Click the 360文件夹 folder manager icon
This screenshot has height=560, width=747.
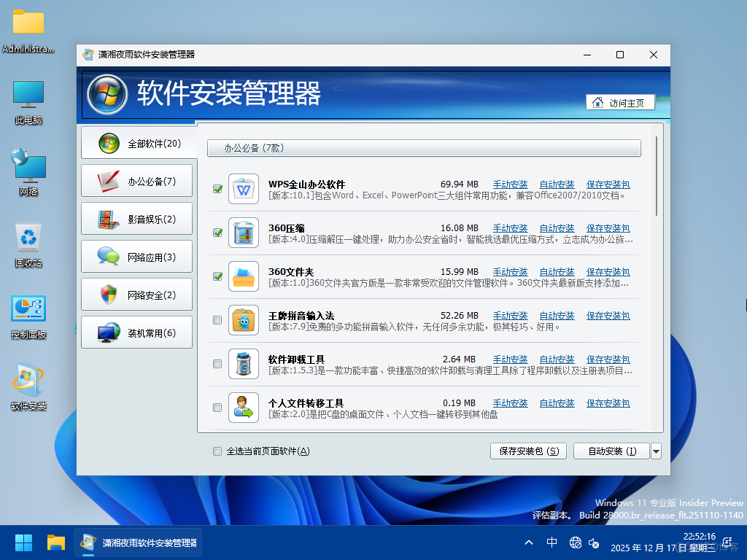pos(243,276)
